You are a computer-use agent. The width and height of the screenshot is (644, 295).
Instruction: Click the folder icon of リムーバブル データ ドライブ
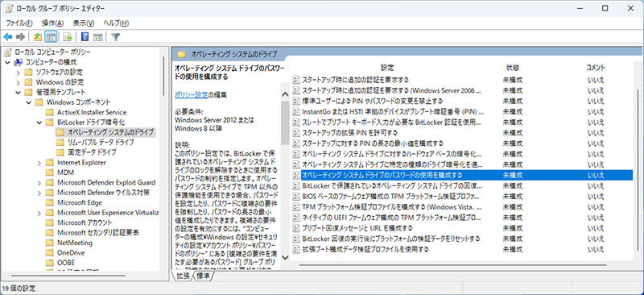pos(60,143)
